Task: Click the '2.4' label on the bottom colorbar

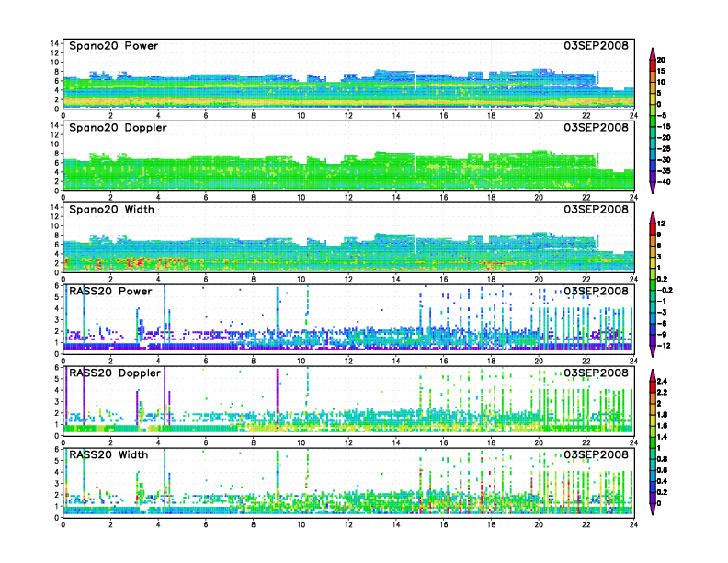Action: point(662,382)
